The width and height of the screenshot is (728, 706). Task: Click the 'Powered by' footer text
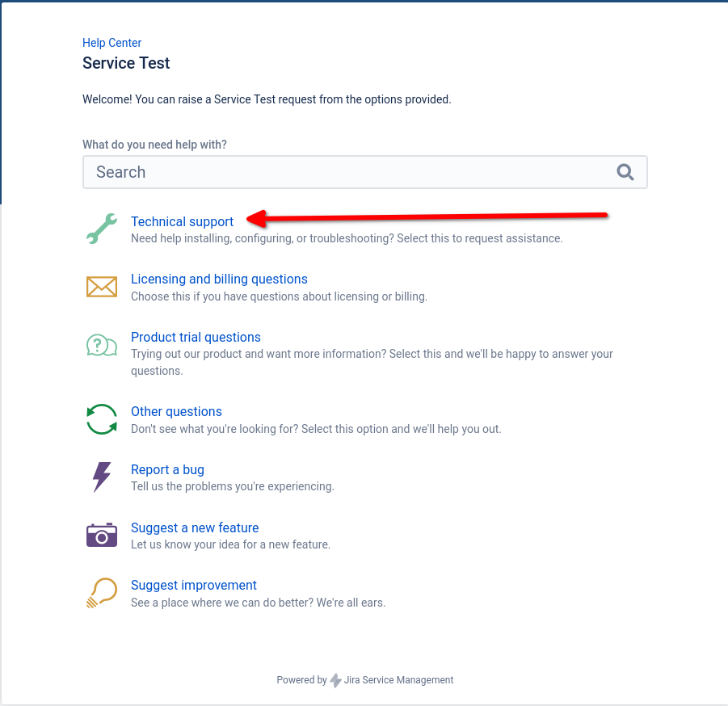click(x=302, y=680)
